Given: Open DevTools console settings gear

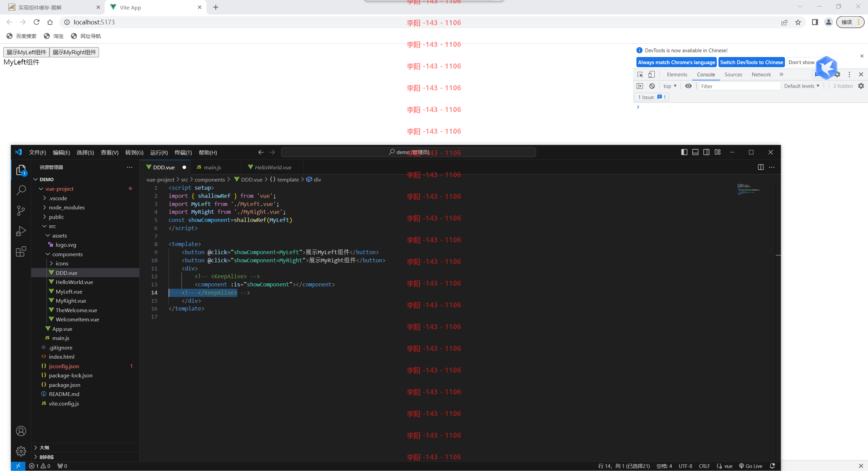Looking at the screenshot, I should [x=861, y=86].
